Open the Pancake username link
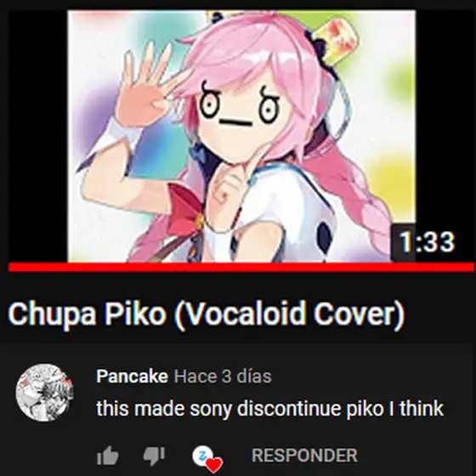This screenshot has width=476, height=476. coord(132,376)
